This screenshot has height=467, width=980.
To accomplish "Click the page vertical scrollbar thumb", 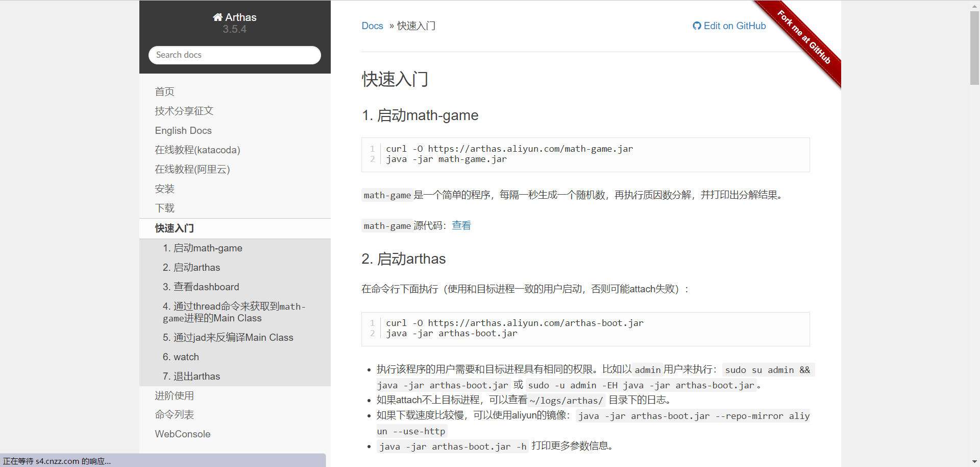I will point(974,48).
